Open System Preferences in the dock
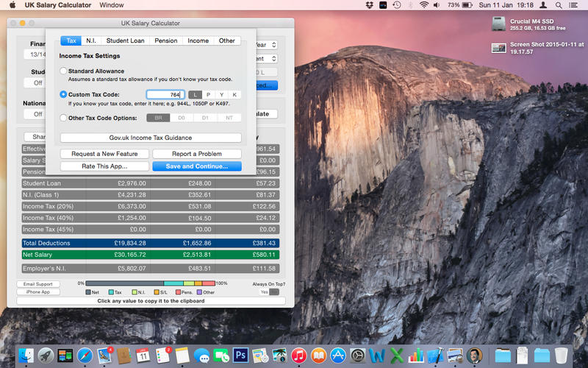Image resolution: width=588 pixels, height=368 pixels. pyautogui.click(x=358, y=355)
